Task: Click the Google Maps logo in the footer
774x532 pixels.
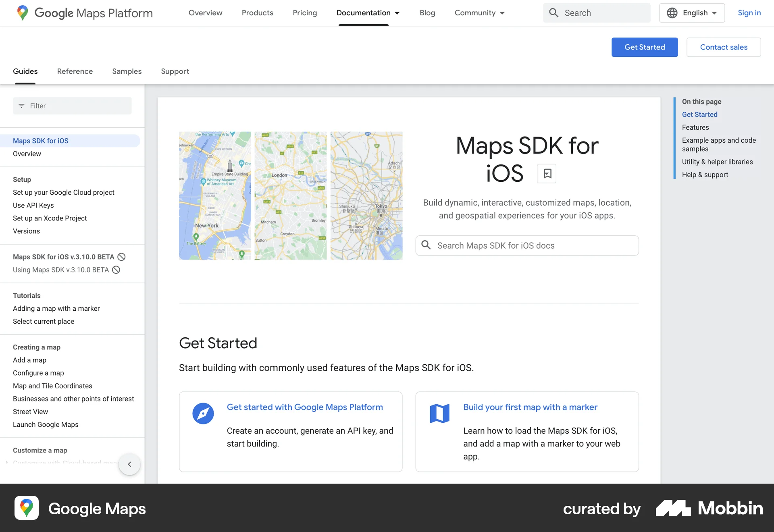Action: click(x=26, y=508)
